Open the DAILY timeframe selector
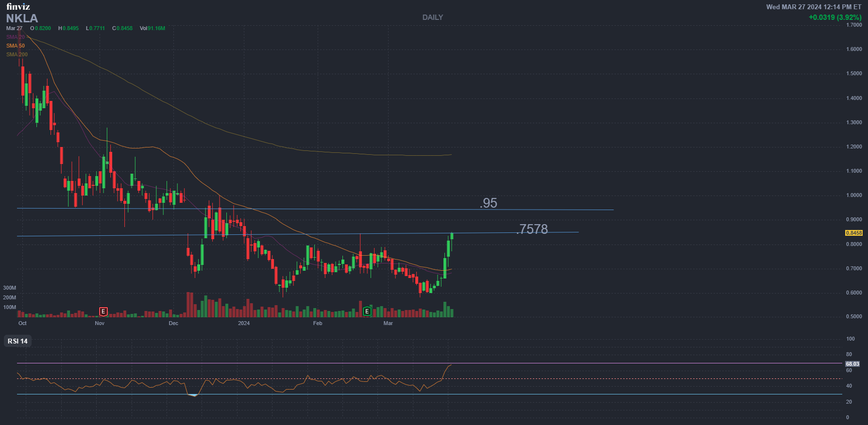Image resolution: width=868 pixels, height=425 pixels. (x=432, y=17)
